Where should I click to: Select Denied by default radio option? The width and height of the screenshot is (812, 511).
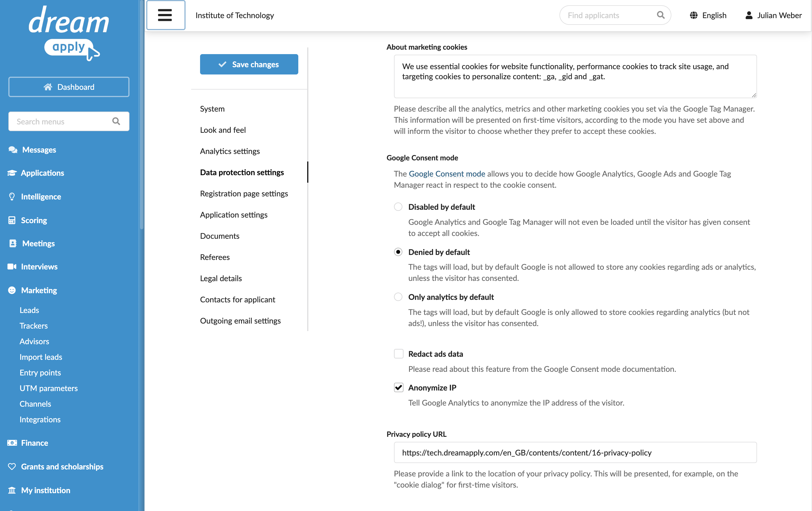(x=398, y=252)
